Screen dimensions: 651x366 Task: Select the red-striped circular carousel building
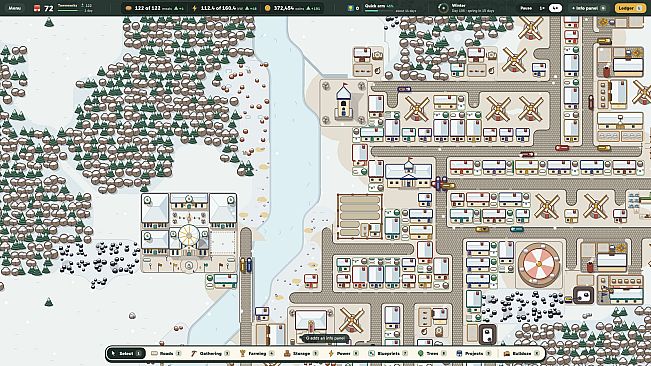tap(538, 264)
